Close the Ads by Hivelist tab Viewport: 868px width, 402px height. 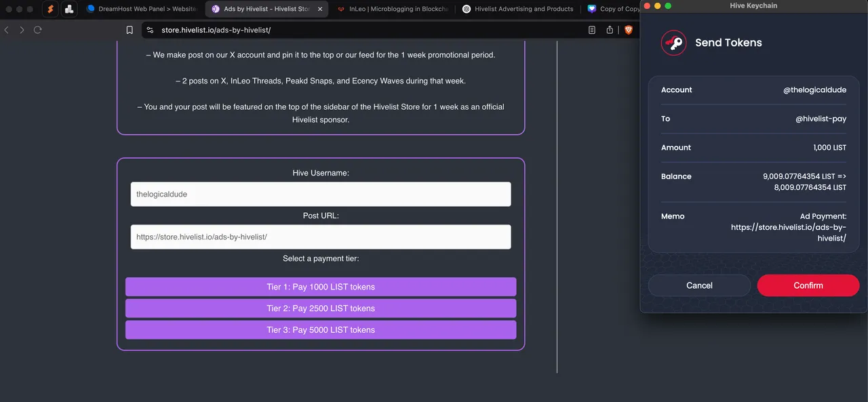tap(320, 9)
